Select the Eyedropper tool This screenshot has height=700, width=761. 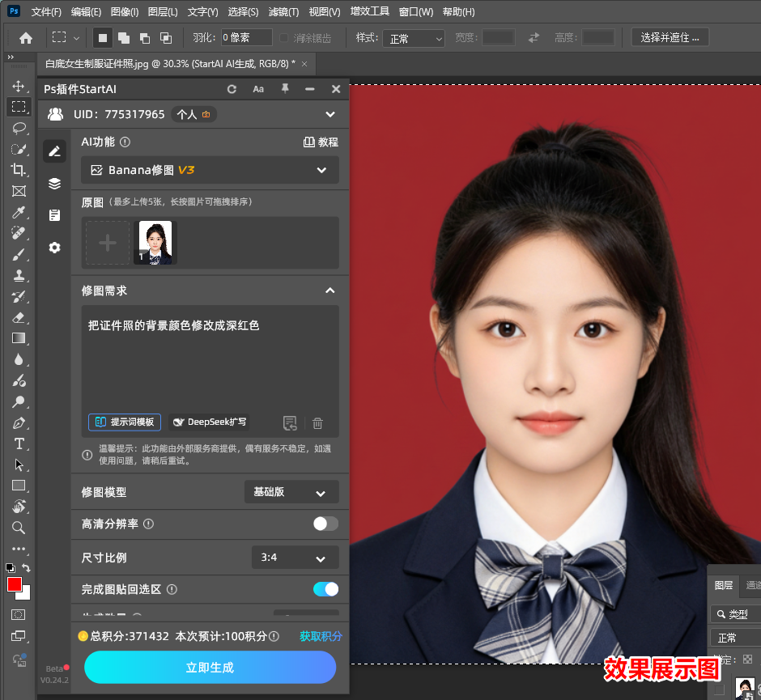19,212
